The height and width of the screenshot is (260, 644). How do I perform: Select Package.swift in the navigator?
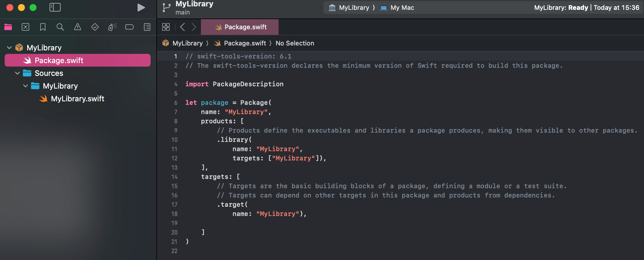click(78, 60)
